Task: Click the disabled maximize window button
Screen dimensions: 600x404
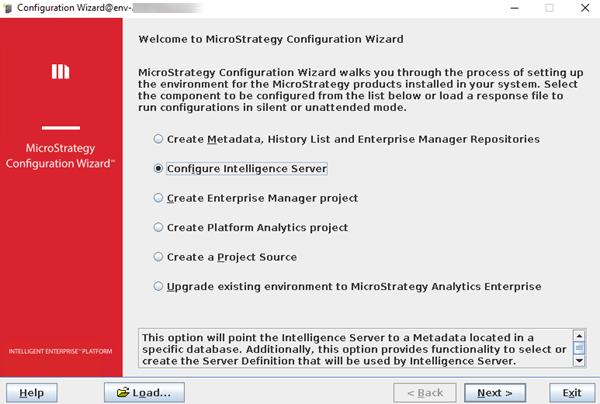Action: (549, 8)
